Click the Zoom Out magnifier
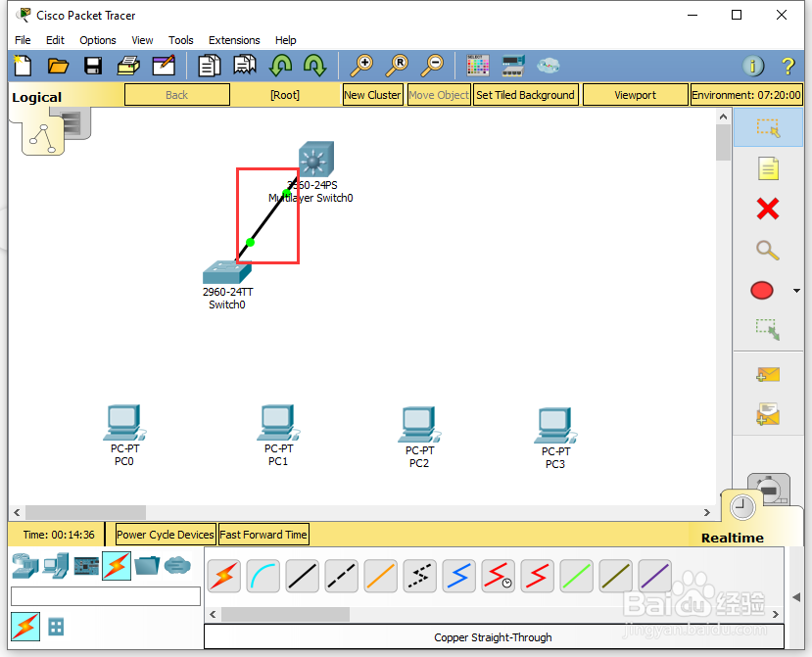The height and width of the screenshot is (657, 812). [432, 66]
